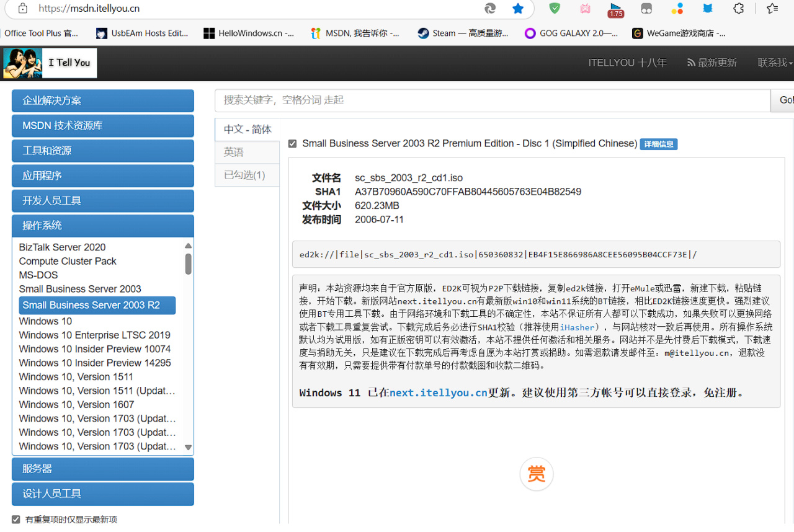Expand the 设计人员工具 category
794x532 pixels.
coord(103,494)
